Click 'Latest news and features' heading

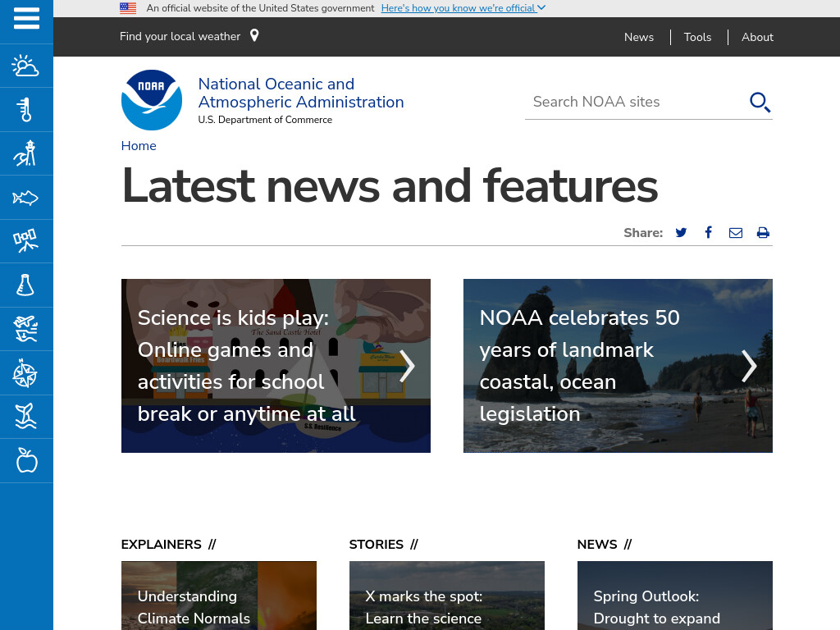coord(390,186)
